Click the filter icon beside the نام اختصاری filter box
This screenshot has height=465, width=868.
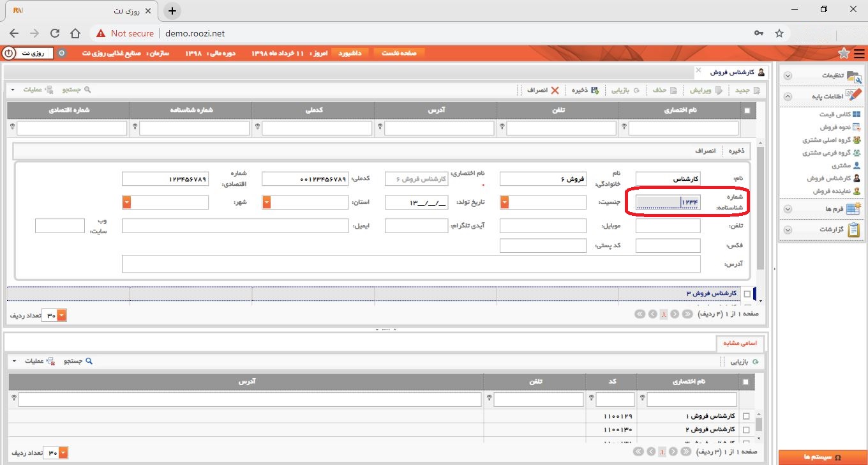(624, 127)
